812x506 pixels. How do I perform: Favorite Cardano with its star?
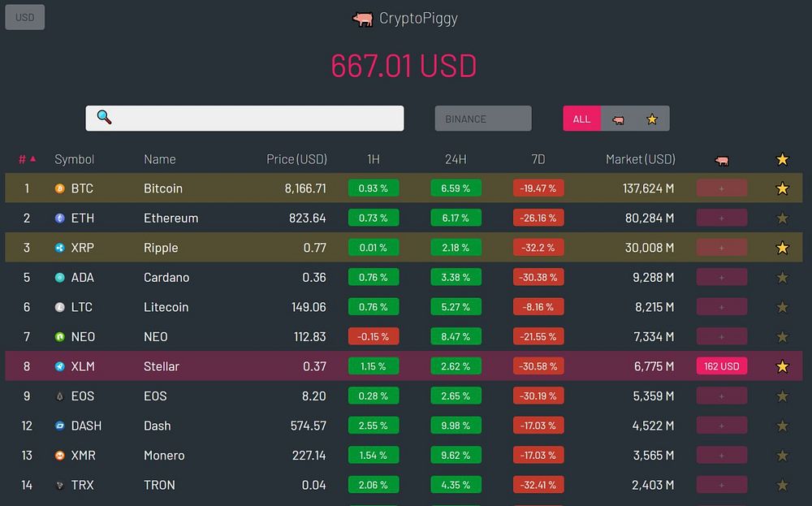(x=783, y=278)
